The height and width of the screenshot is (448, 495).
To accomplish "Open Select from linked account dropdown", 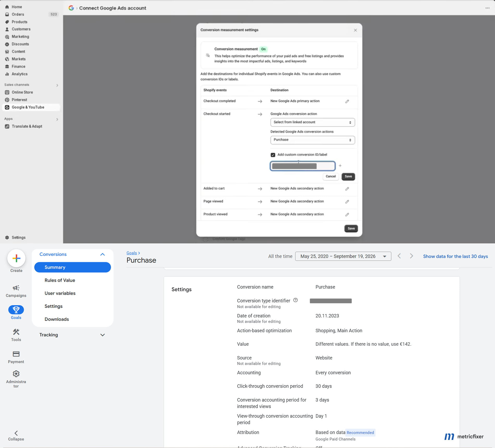I will click(312, 122).
